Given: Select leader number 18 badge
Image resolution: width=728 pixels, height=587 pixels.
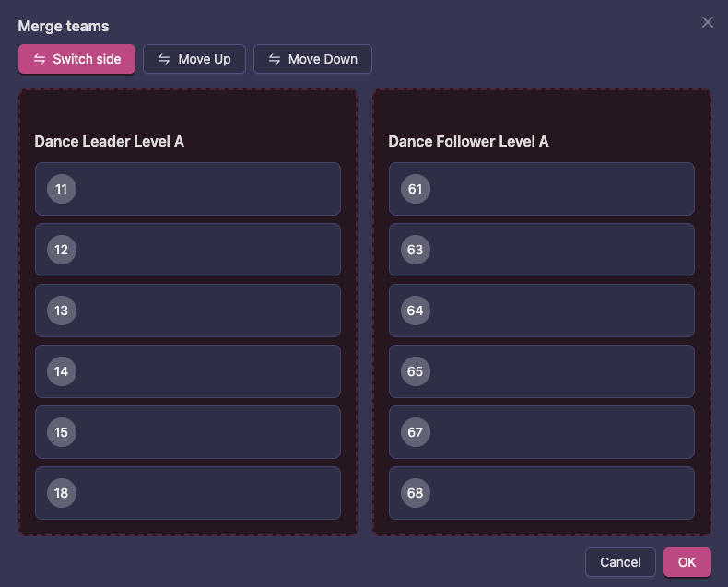Looking at the screenshot, I should click(62, 493).
